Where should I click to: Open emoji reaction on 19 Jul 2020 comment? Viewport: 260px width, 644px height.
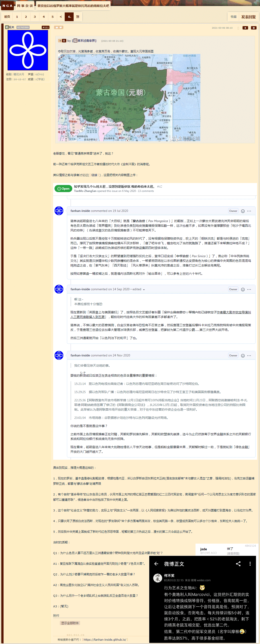click(x=243, y=211)
